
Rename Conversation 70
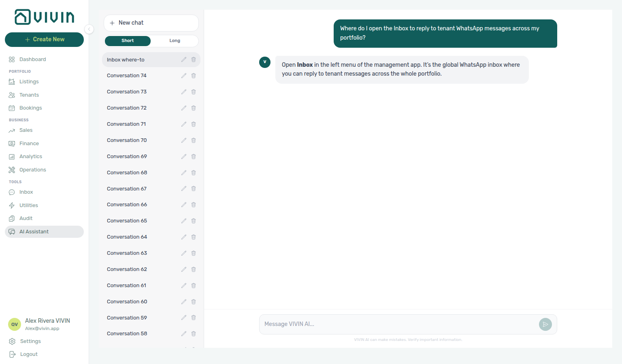click(184, 140)
